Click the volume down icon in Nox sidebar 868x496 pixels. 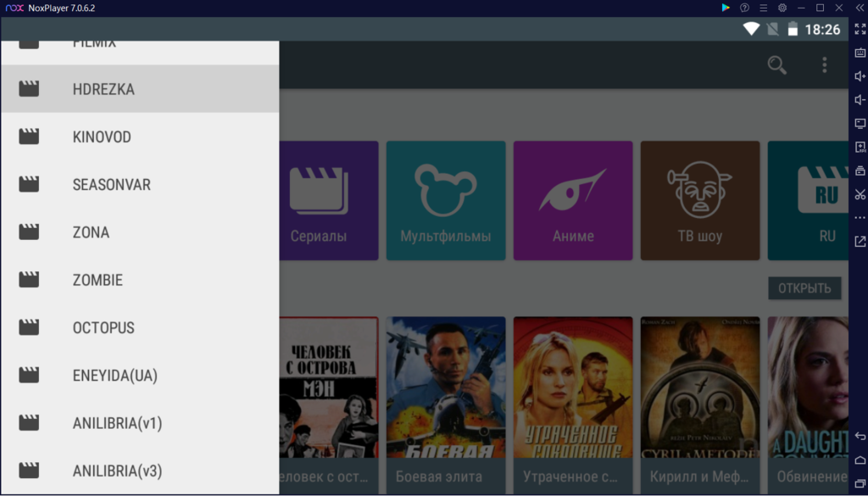point(860,100)
